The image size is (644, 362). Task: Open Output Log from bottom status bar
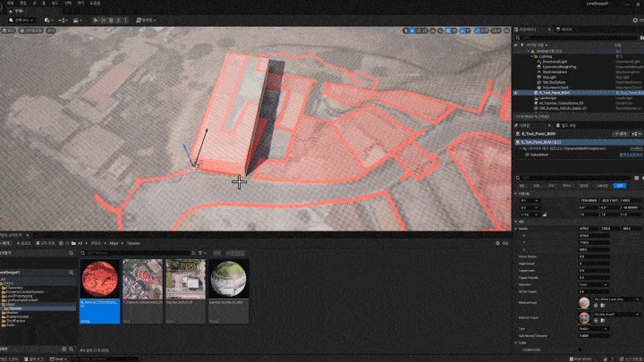pyautogui.click(x=34, y=359)
